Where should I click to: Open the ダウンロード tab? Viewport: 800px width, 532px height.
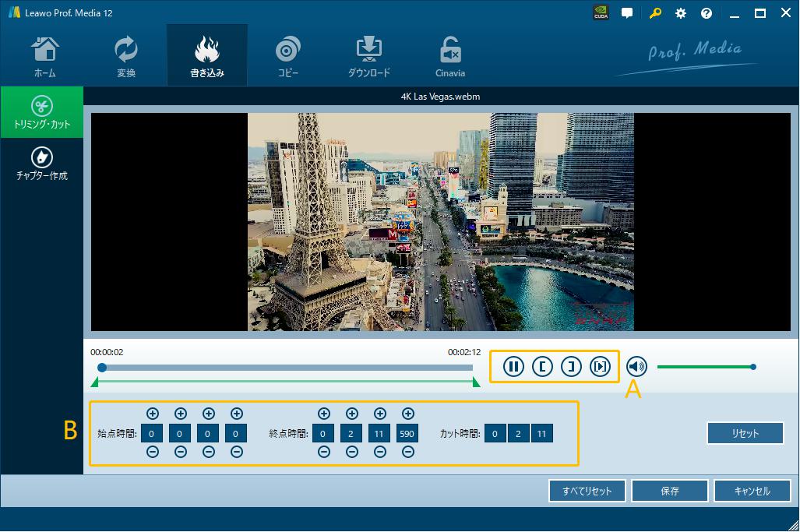(368, 57)
